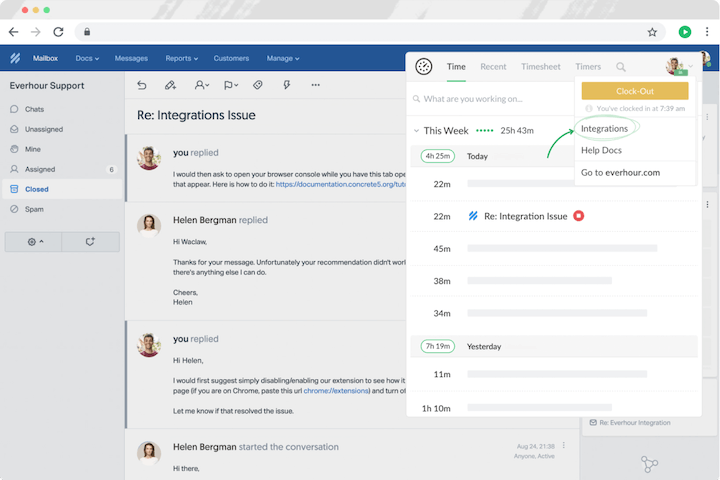Click the yellow Clock-Out button
Image resolution: width=720 pixels, height=480 pixels.
coord(635,91)
